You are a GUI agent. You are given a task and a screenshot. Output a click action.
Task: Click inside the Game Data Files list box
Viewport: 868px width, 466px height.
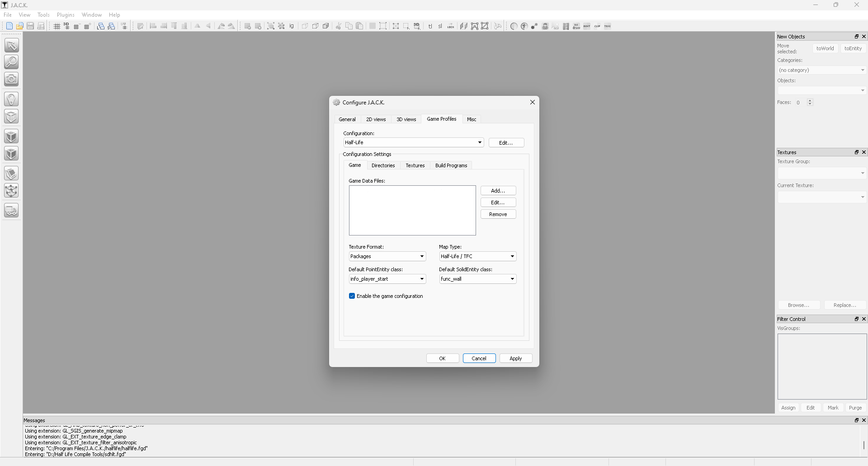pos(412,210)
